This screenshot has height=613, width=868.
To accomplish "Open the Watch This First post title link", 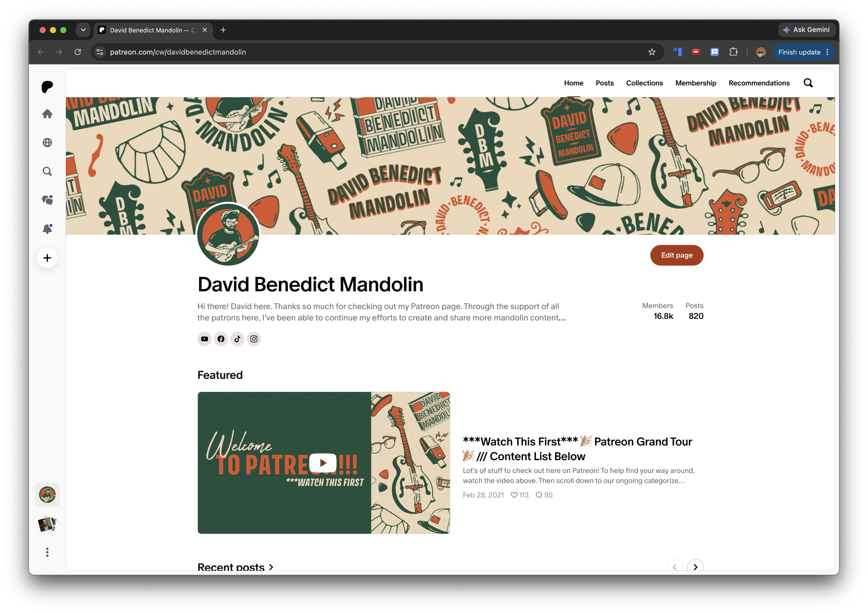I will [x=577, y=449].
